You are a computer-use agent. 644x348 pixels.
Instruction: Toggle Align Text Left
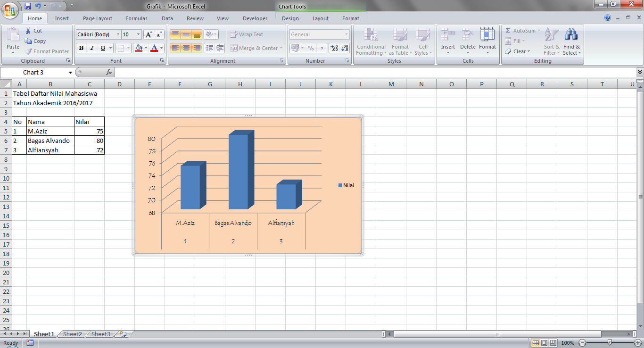coord(175,48)
